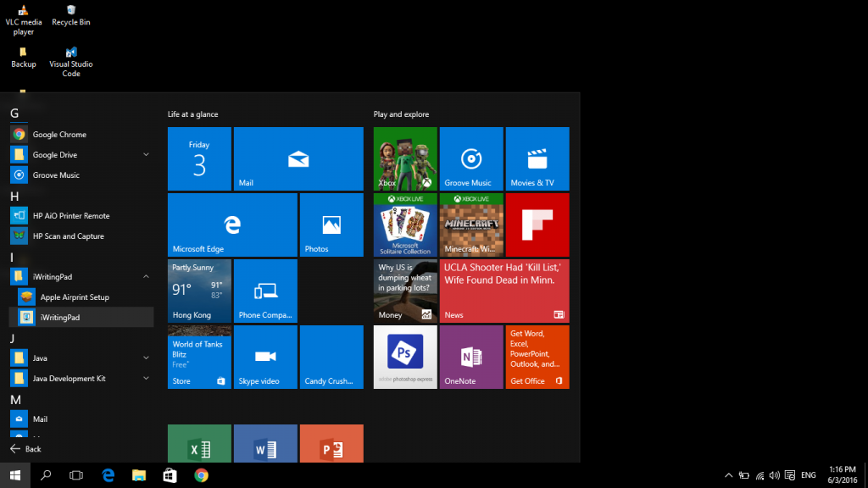
Task: Launch Adobe Photoshop Express tile
Action: [x=404, y=357]
